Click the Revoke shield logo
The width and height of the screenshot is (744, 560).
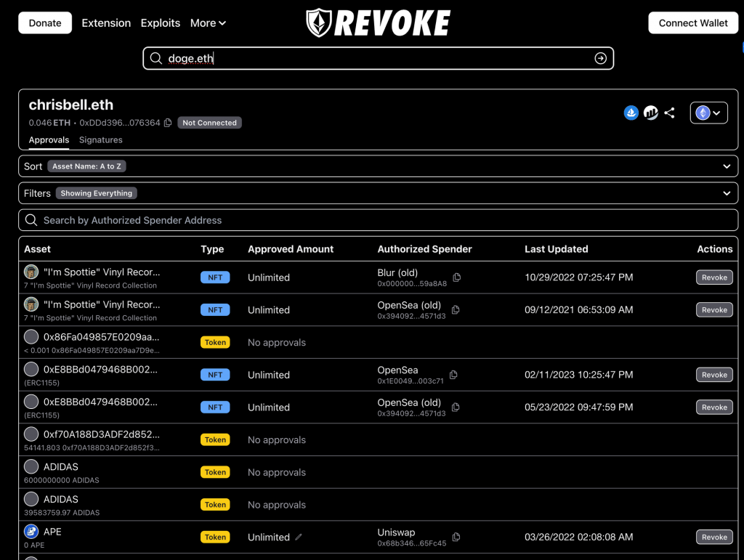tap(318, 23)
